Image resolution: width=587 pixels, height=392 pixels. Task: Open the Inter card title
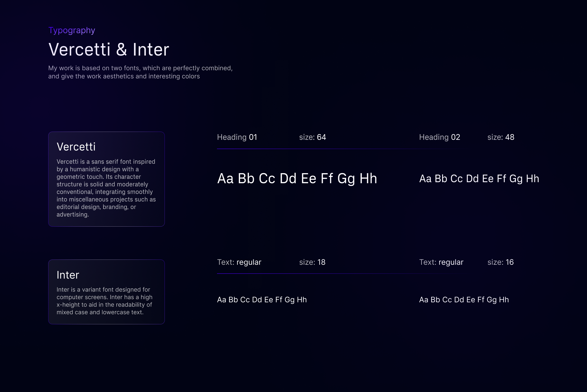tap(68, 275)
